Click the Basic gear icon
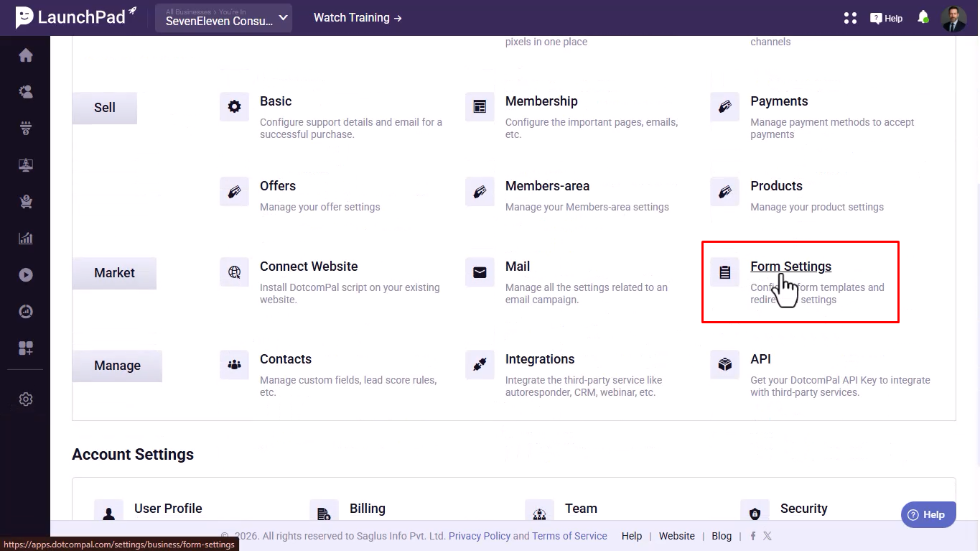The width and height of the screenshot is (980, 551). (234, 107)
